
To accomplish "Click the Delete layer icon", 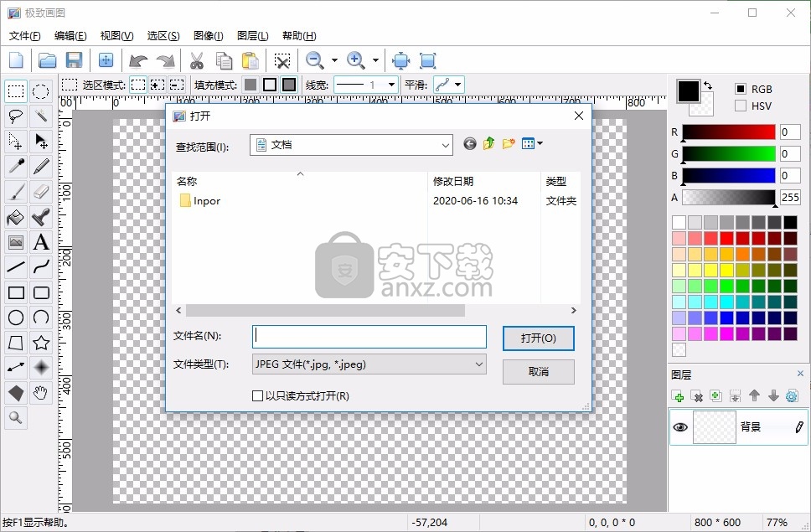I will pos(697,396).
